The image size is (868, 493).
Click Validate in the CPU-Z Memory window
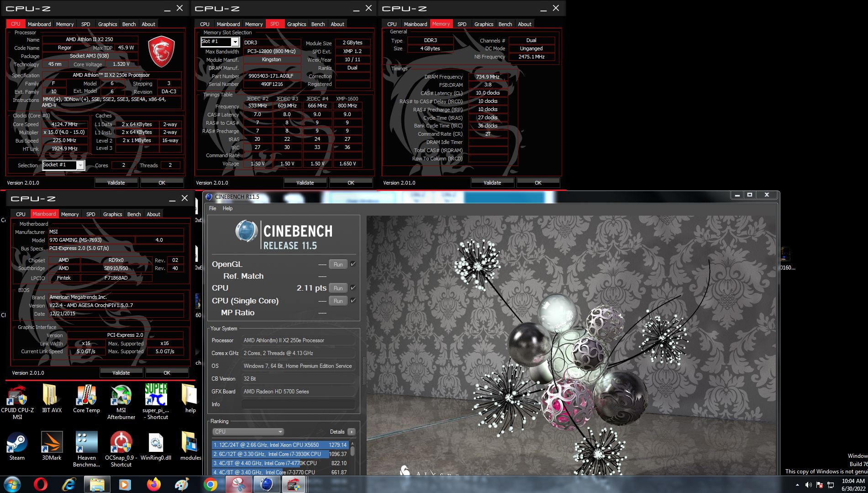click(492, 183)
